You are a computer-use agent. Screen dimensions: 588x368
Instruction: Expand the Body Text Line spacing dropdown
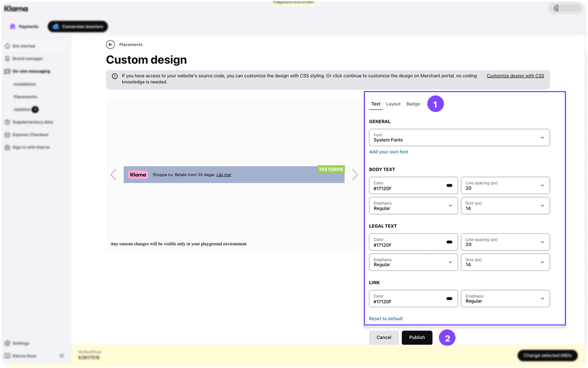point(505,185)
